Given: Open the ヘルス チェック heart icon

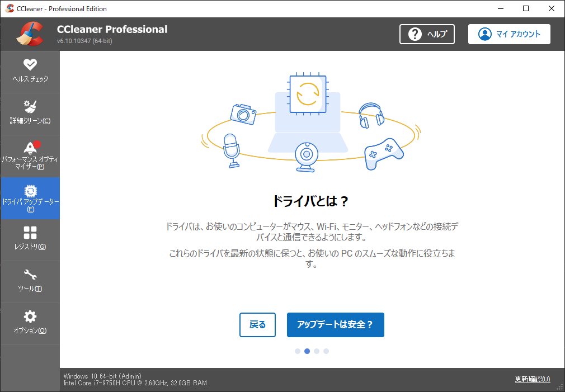Looking at the screenshot, I should click(30, 64).
